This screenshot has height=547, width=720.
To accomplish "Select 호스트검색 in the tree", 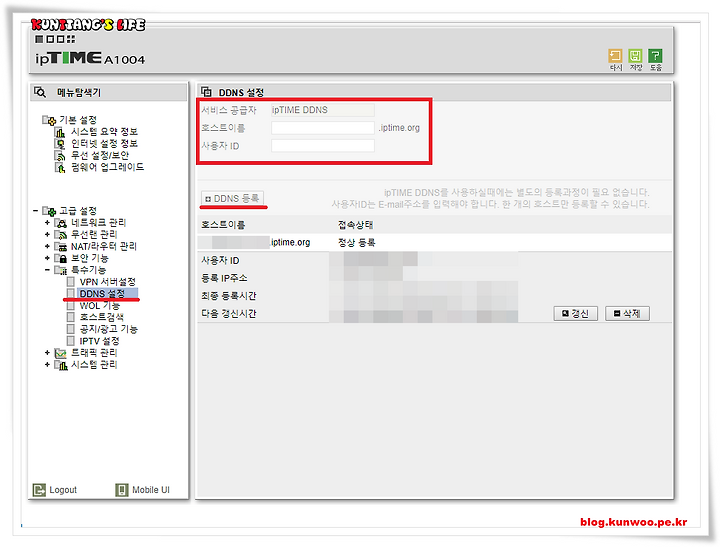I will (x=101, y=317).
